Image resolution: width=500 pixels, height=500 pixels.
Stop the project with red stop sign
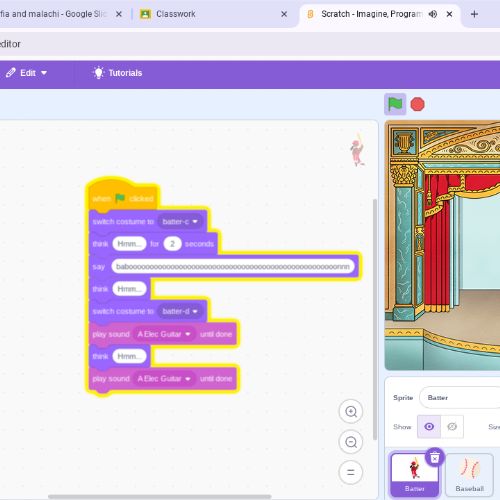click(417, 104)
